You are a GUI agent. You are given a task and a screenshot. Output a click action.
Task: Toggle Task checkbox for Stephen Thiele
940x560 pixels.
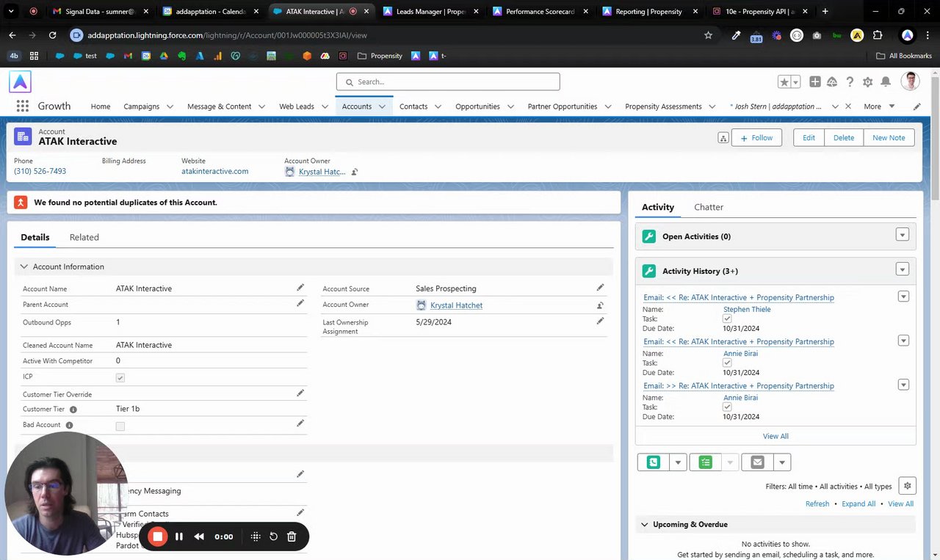coord(727,319)
